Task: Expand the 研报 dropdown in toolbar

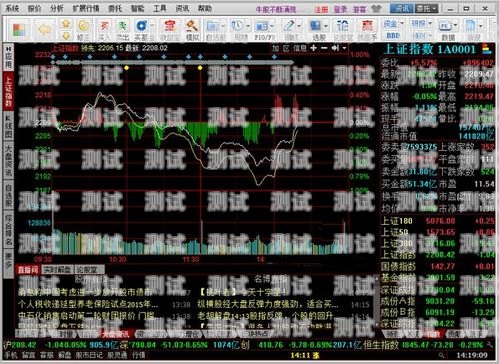Action: pyautogui.click(x=430, y=24)
